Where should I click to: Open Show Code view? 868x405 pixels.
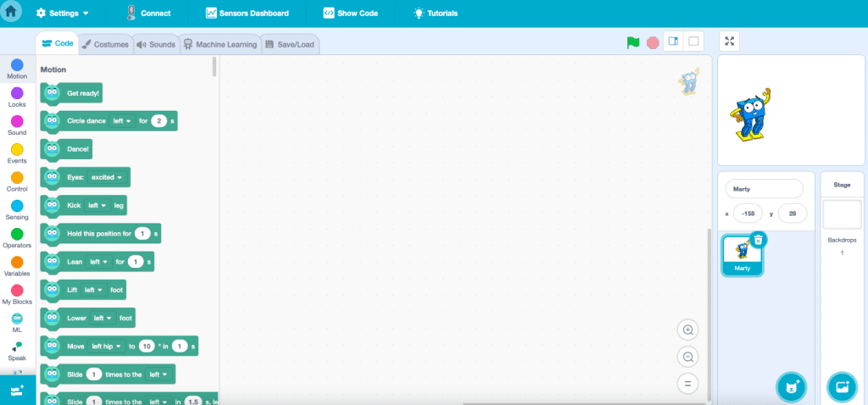[x=350, y=14]
